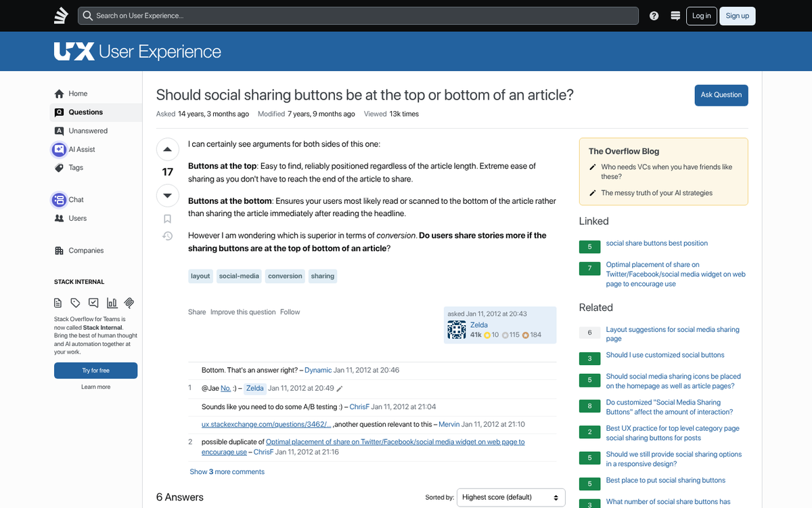This screenshot has height=508, width=812.
Task: Expand Show 3 more comments
Action: point(227,471)
